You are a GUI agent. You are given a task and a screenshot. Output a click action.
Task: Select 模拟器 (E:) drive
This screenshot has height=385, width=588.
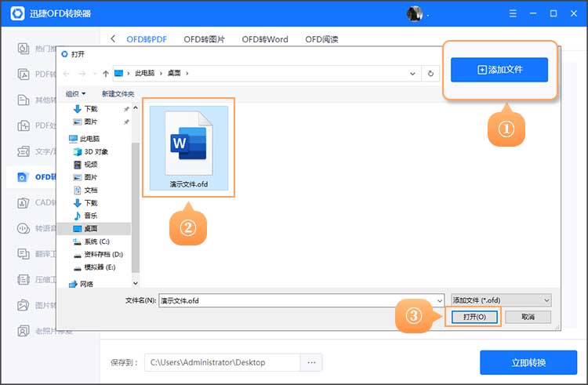[x=95, y=267]
